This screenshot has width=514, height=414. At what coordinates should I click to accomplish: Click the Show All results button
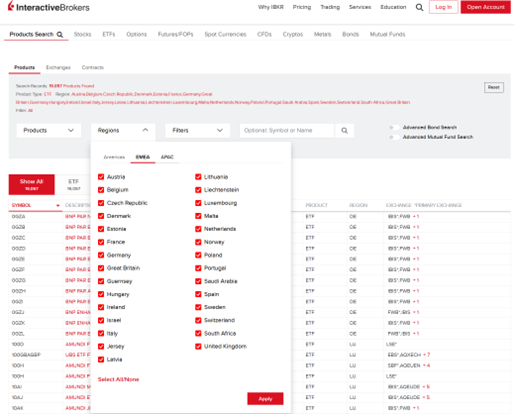click(32, 184)
